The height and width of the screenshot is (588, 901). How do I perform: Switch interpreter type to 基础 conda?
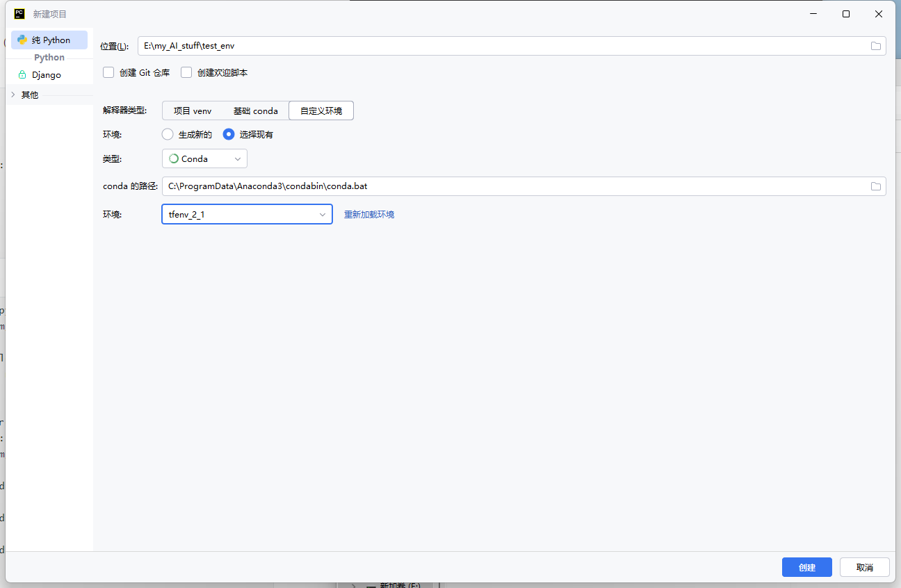pos(255,111)
